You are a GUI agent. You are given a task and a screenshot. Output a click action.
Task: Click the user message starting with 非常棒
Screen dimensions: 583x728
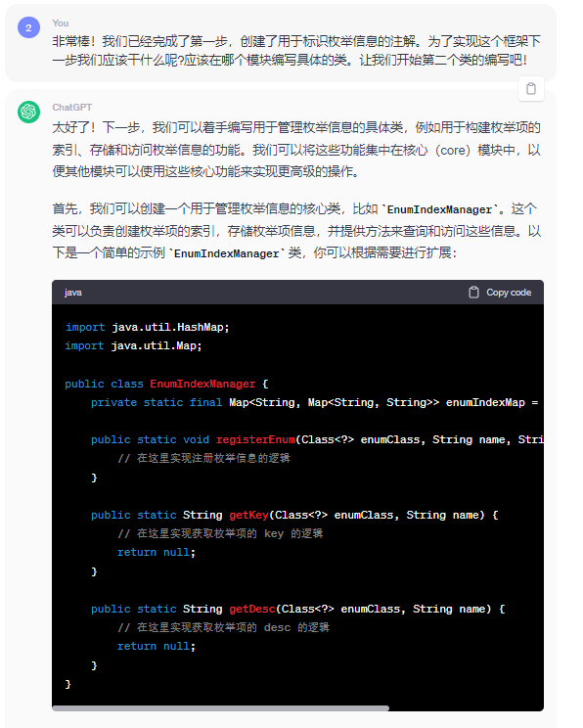296,51
